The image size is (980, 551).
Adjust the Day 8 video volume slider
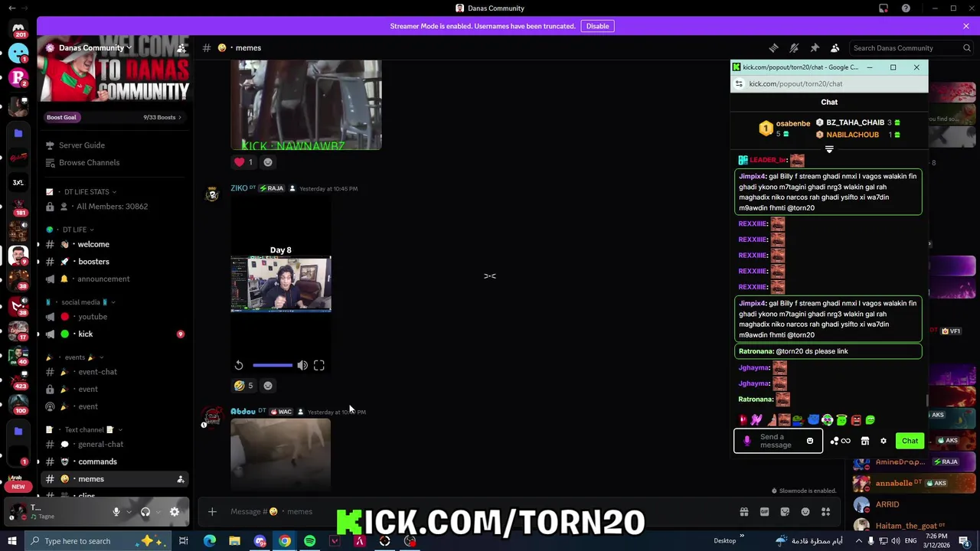point(273,366)
